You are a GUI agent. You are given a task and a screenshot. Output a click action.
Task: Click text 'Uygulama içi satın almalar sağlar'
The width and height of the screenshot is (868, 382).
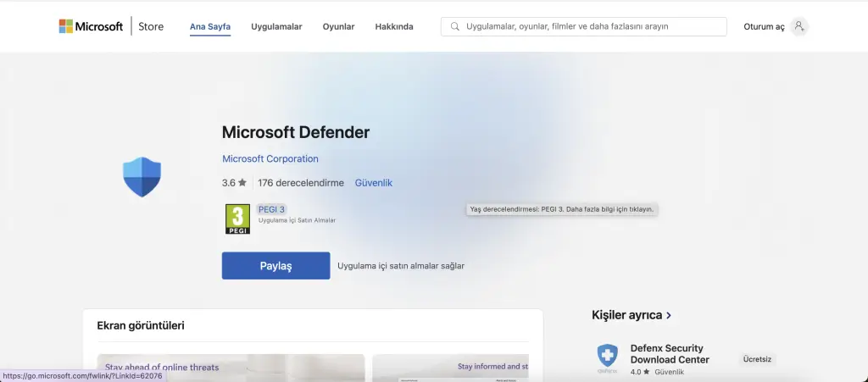[x=401, y=266]
